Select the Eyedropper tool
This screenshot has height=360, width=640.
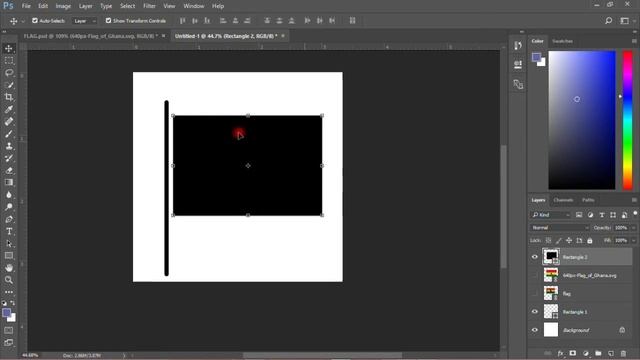tap(9, 109)
